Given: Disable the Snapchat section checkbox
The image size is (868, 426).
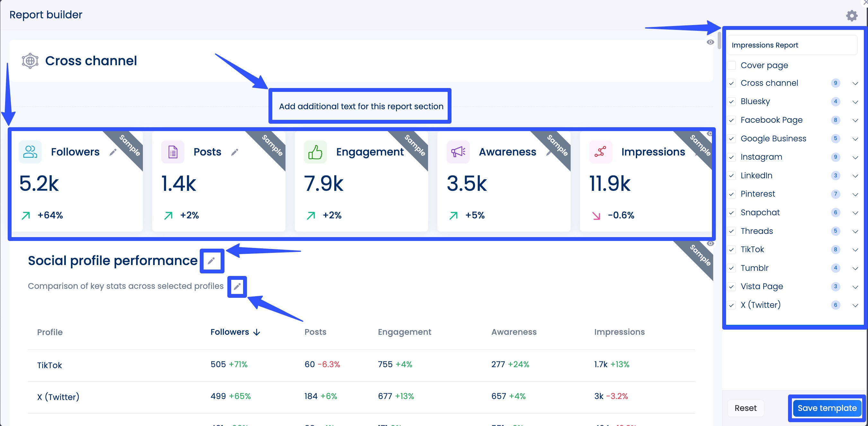Looking at the screenshot, I should (731, 213).
